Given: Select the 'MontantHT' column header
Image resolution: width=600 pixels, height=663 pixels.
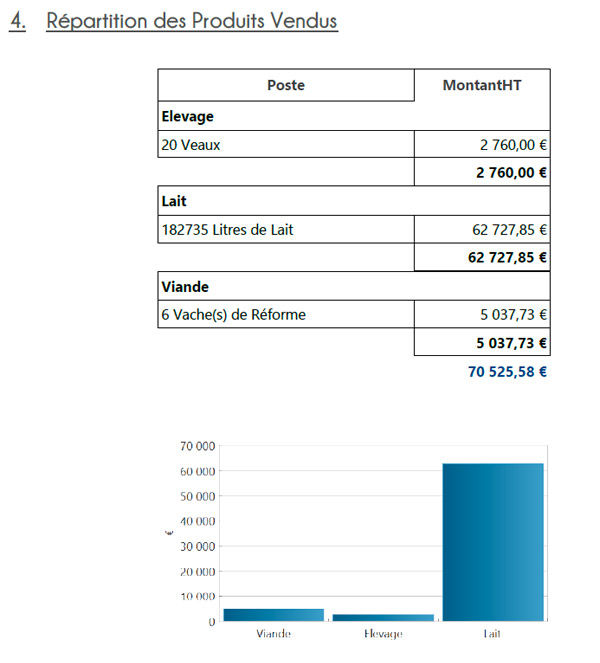Looking at the screenshot, I should [x=482, y=85].
